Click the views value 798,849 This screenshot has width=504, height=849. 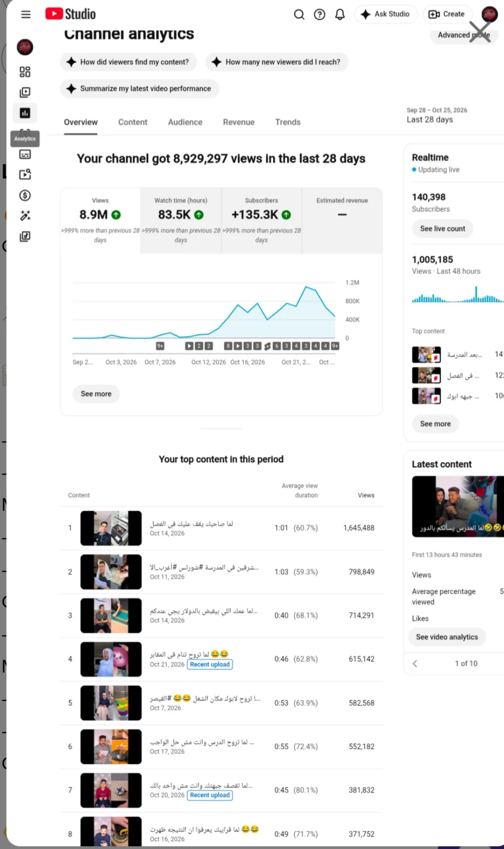tap(362, 572)
